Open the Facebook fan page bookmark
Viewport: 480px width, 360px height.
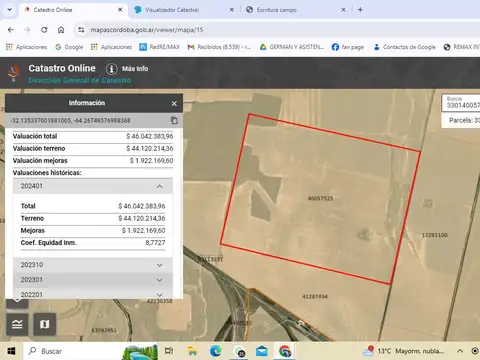[348, 47]
